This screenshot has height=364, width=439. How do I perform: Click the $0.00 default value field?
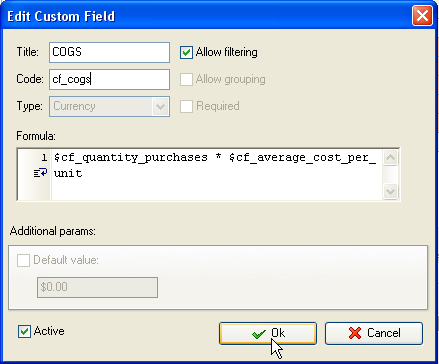(97, 287)
